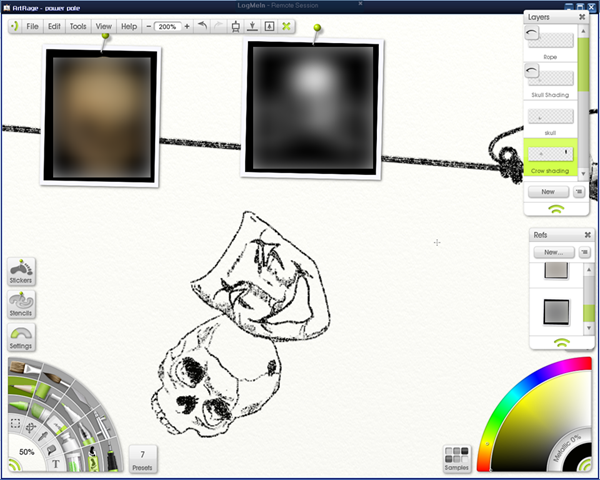
Task: Activate the Text tool
Action: click(x=55, y=464)
